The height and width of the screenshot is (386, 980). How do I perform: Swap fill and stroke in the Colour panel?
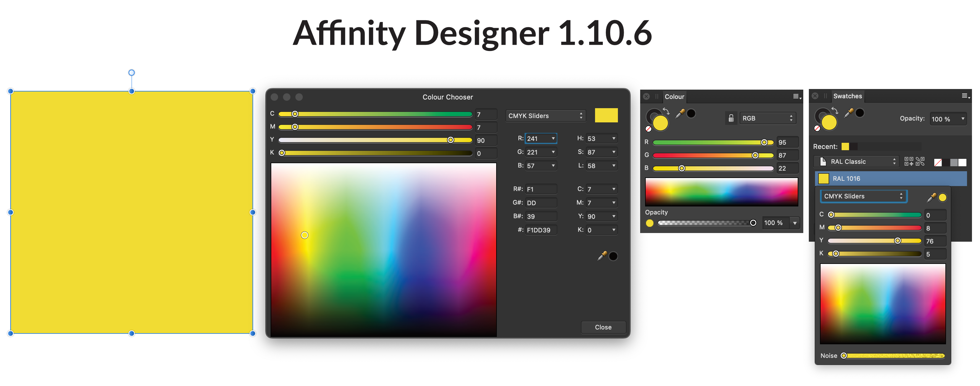[666, 111]
